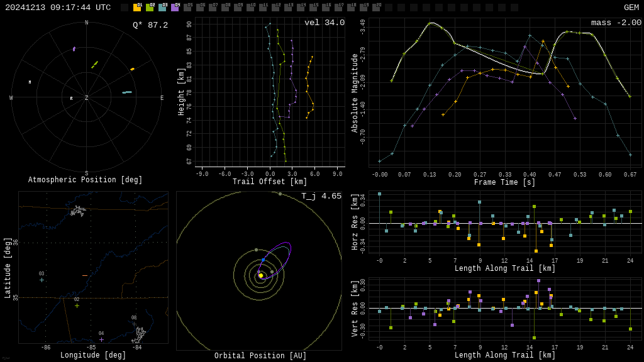This screenshot has height=362, width=644.
Task: Select the green station 02 legend box
Action: click(150, 8)
